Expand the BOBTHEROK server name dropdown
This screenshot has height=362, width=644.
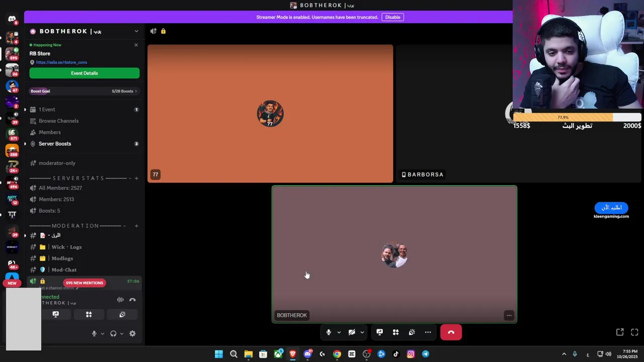(136, 31)
